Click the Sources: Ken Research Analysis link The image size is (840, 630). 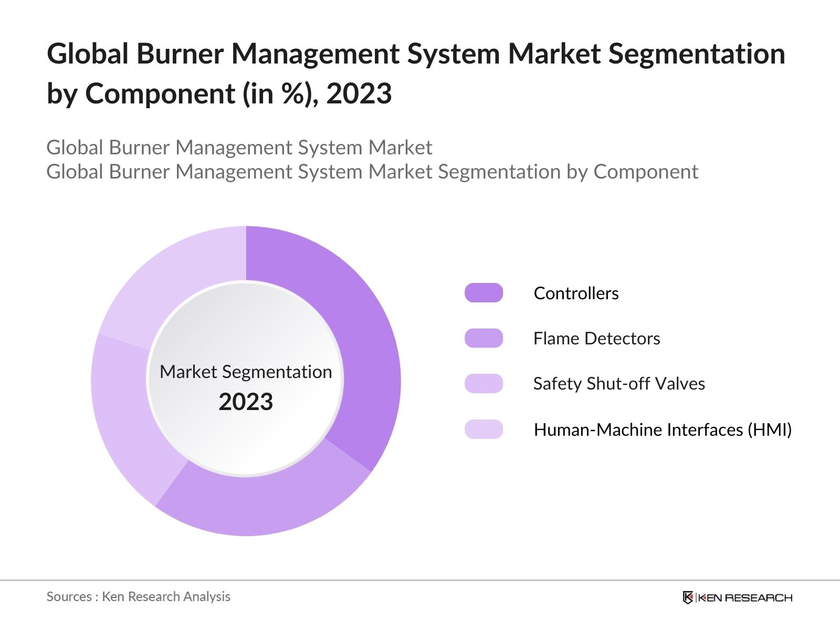pos(139,597)
